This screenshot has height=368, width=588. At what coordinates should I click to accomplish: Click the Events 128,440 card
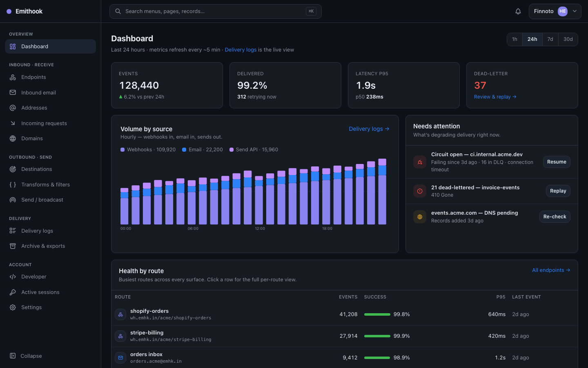[167, 85]
